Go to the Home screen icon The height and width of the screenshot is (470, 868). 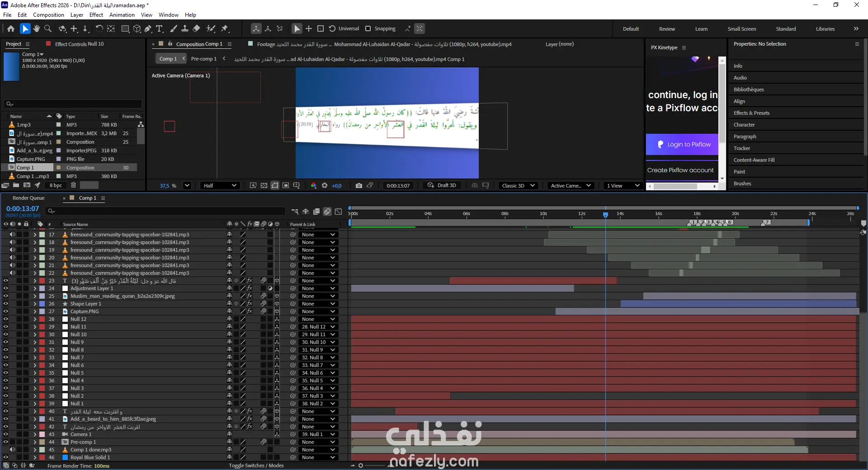coord(11,28)
